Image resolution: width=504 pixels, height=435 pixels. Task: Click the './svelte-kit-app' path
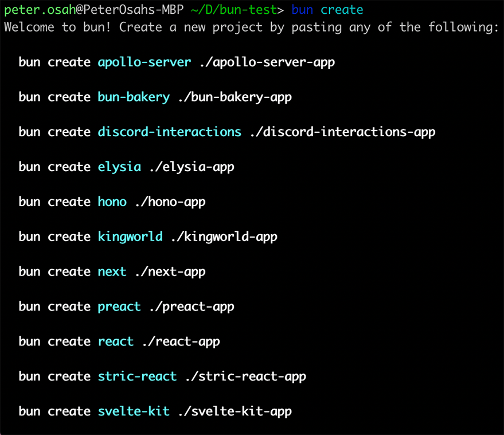235,411
